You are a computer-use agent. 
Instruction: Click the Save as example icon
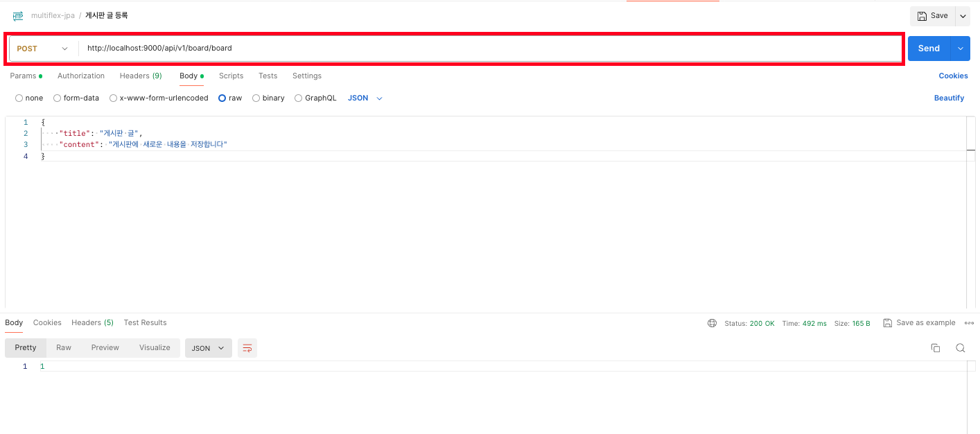point(887,323)
